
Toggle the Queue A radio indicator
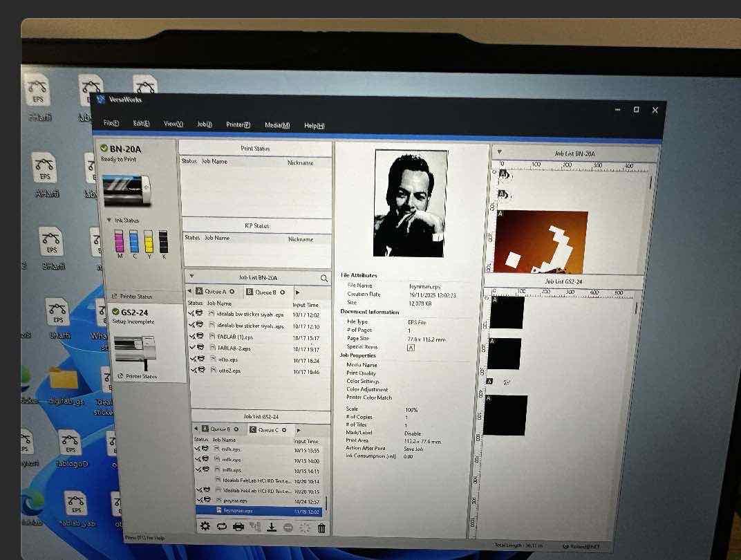(x=232, y=292)
